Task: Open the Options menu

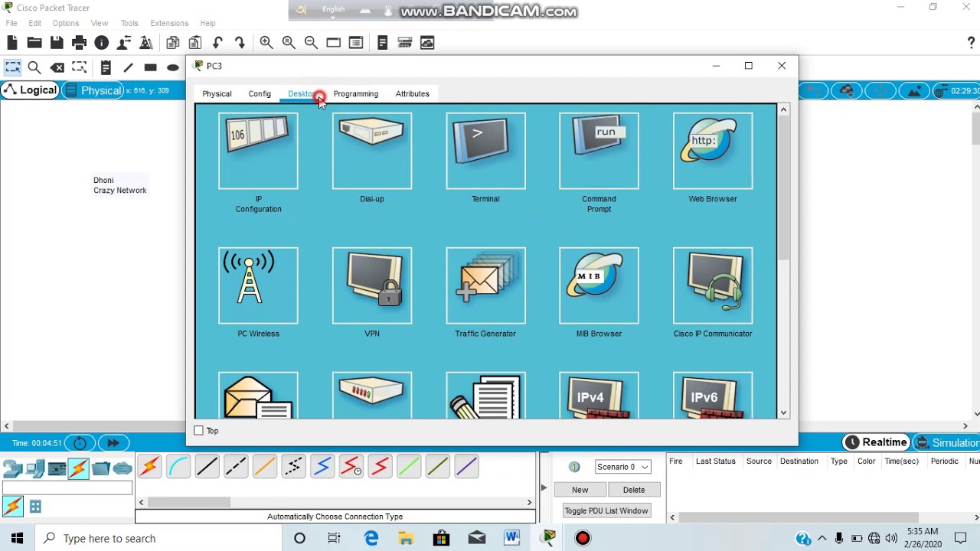Action: 66,23
